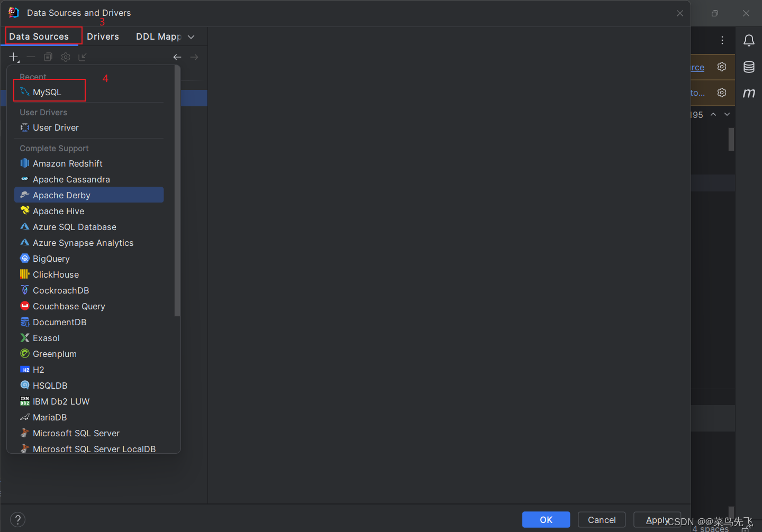Click the Make Global export icon

(83, 57)
